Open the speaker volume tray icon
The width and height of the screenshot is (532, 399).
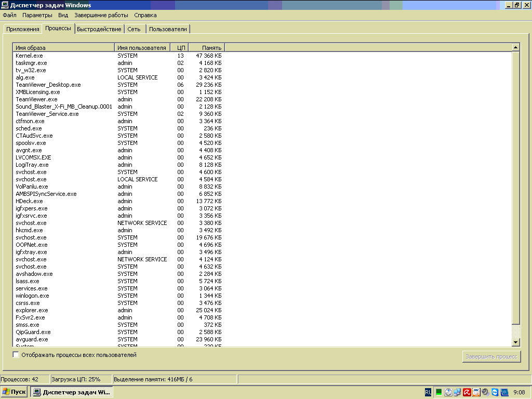[x=485, y=392]
